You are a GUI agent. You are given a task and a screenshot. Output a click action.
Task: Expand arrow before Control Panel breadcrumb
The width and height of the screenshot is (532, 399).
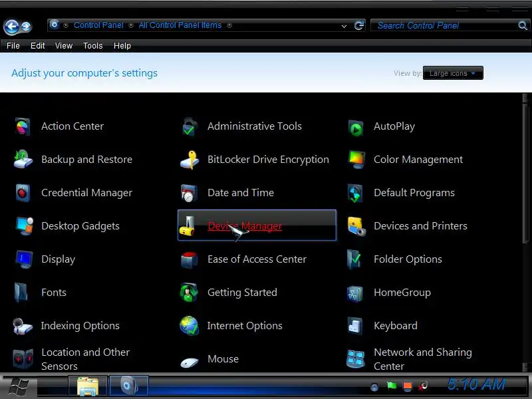66,25
